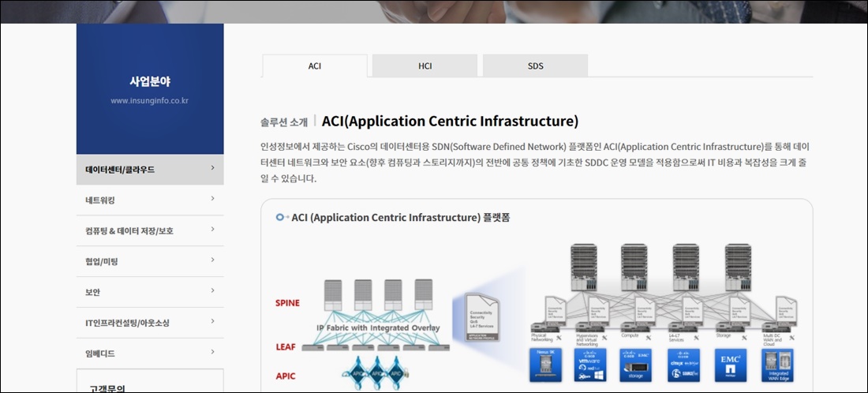The image size is (868, 393).
Task: Open the HCI tab
Action: point(425,65)
